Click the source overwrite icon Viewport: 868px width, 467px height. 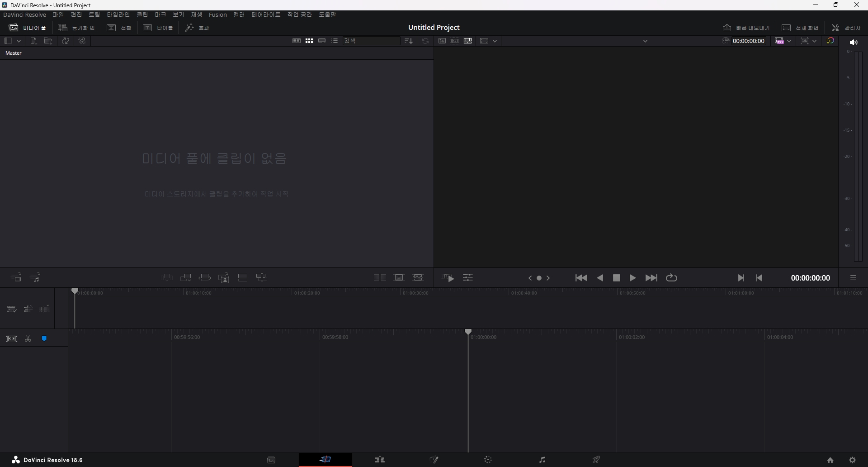pos(262,277)
